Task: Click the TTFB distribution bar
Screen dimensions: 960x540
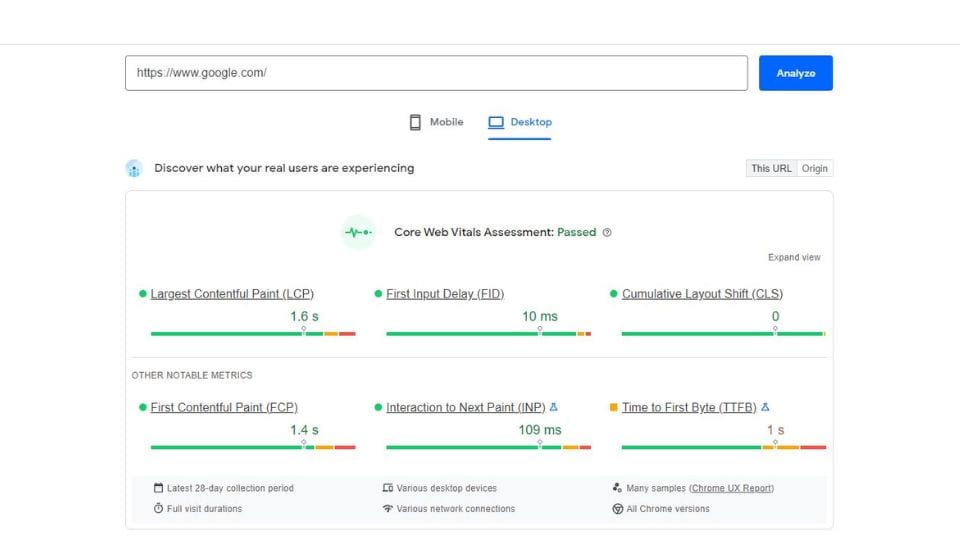Action: click(x=724, y=447)
